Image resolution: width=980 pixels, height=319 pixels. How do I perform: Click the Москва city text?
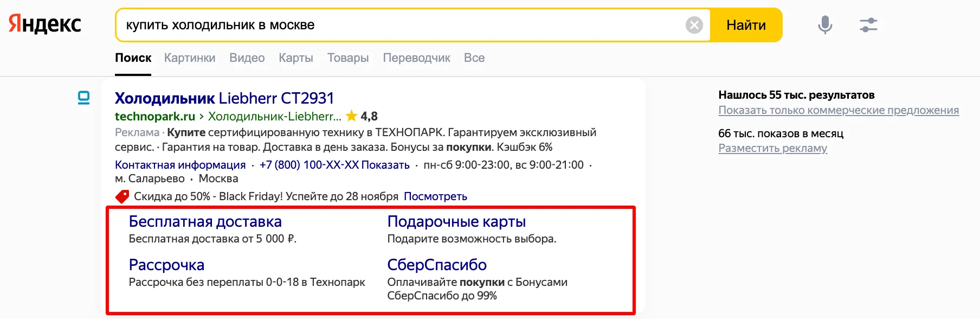click(218, 178)
